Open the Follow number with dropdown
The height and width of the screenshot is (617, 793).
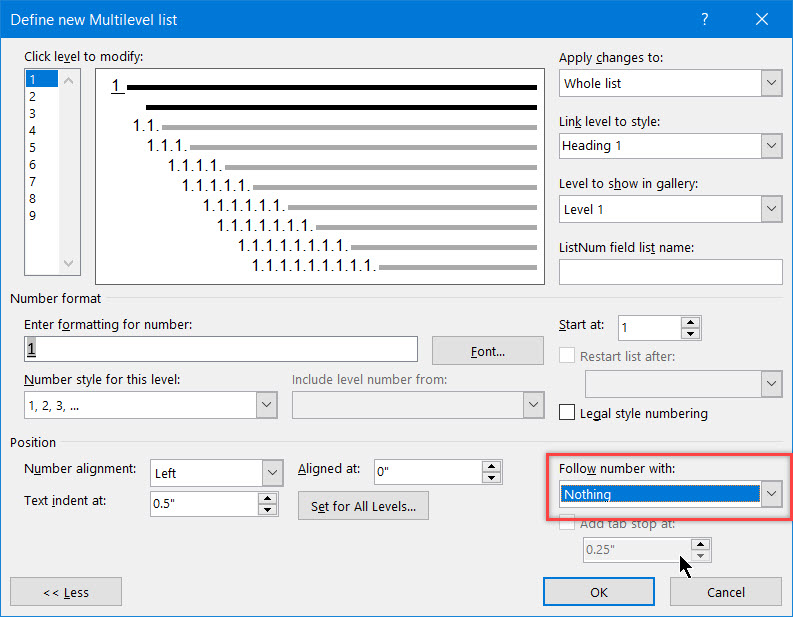[x=771, y=494]
